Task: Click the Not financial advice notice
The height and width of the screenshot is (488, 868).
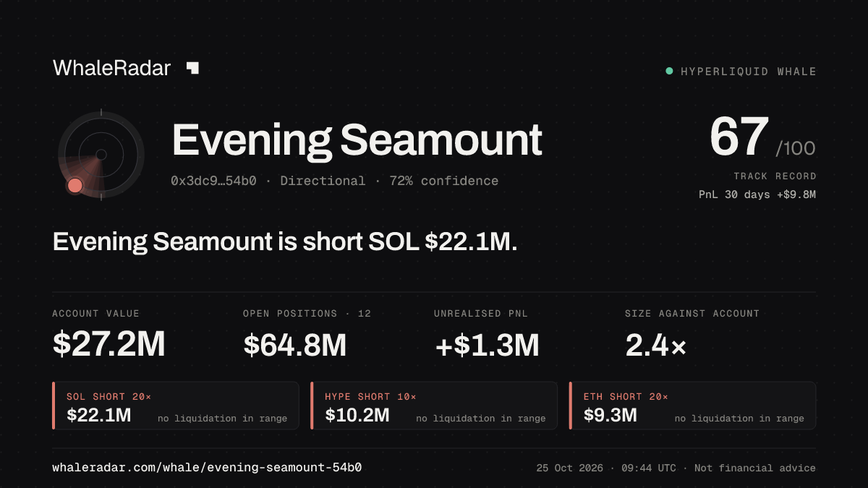Action: 755,468
